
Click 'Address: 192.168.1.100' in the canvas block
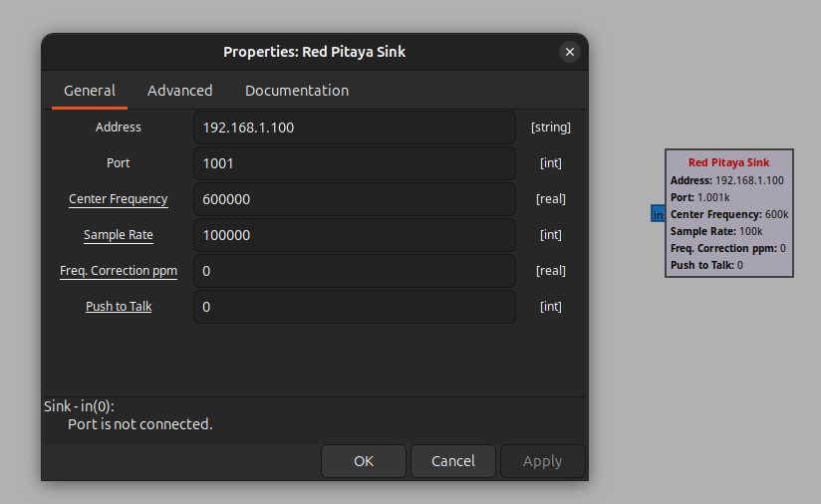727,180
